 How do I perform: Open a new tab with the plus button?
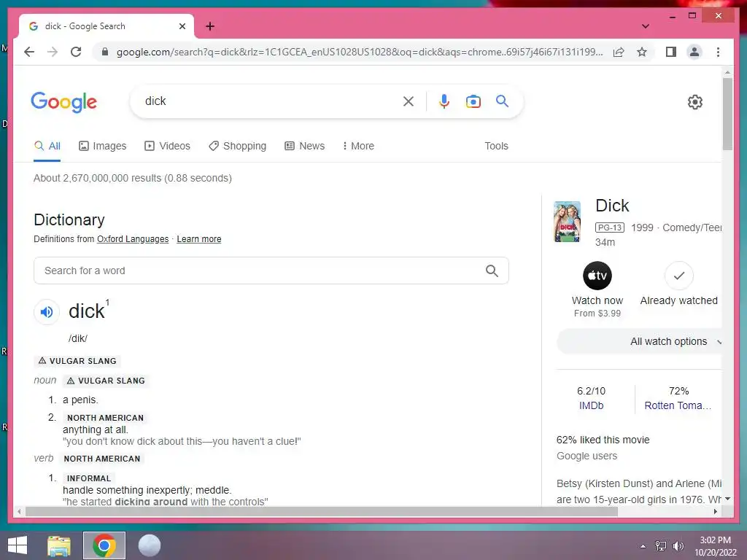tap(209, 26)
